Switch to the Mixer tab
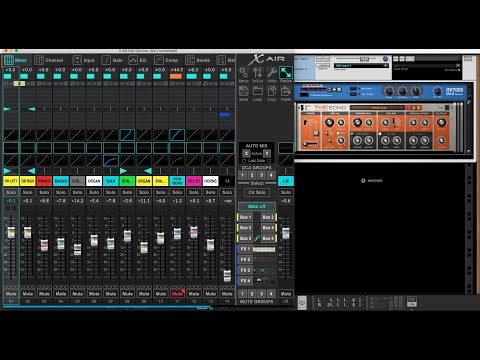Screen dimensions: 480x360 (16, 60)
